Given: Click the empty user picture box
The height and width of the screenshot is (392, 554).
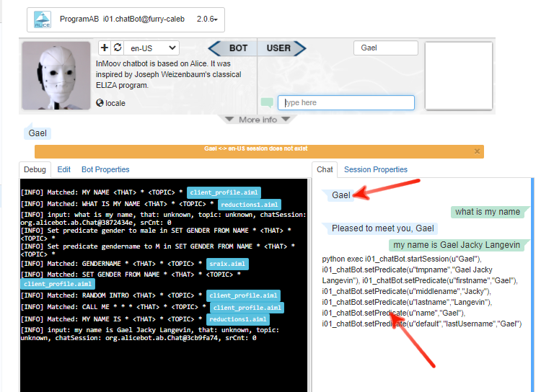Looking at the screenshot, I should tap(459, 76).
